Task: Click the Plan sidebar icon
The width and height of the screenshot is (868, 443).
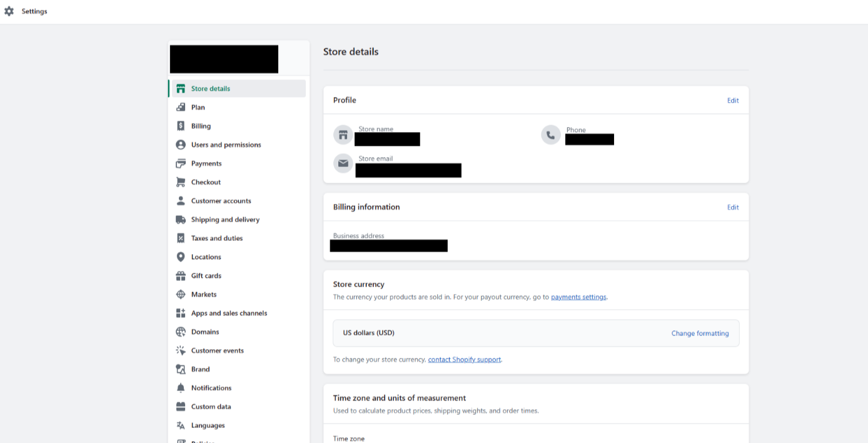Action: click(x=181, y=108)
